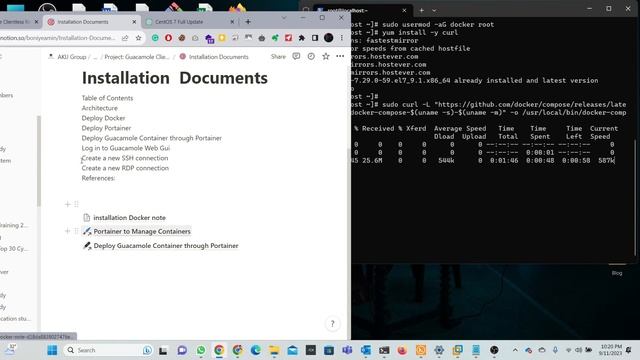The image size is (640, 360).
Task: Click the share page icon in address bar
Action: (x=125, y=38)
